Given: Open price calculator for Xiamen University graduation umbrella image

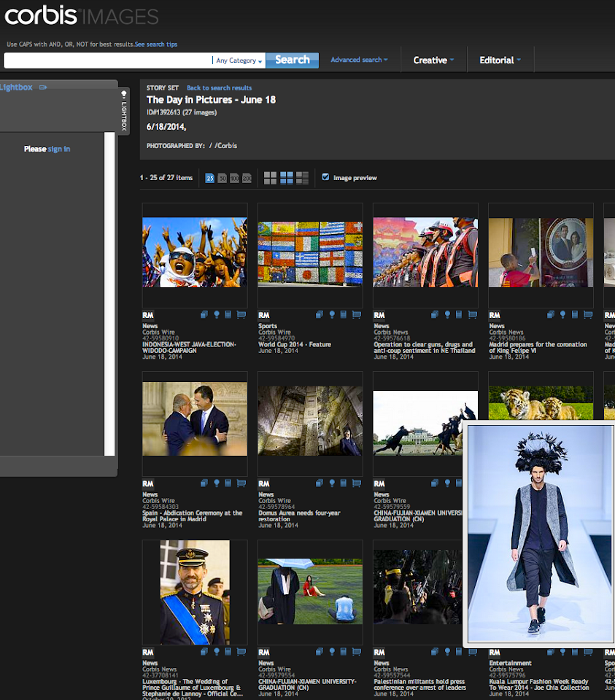Looking at the screenshot, I should coord(343,652).
